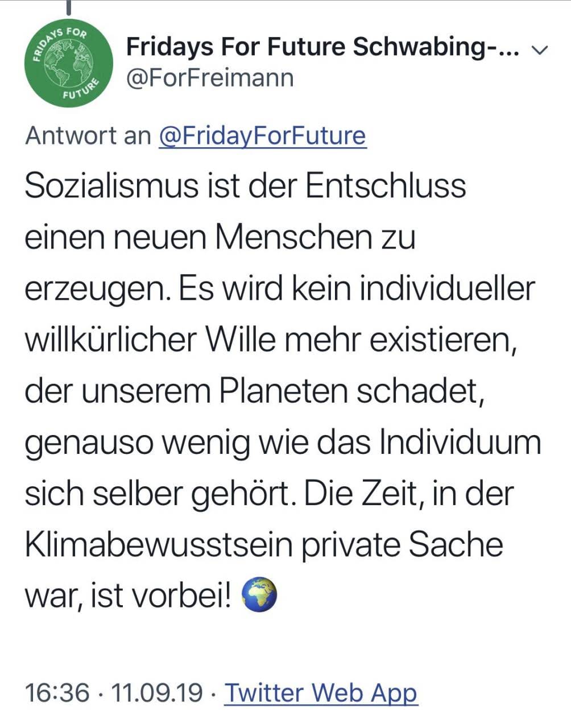Click the word 'Individuum' in the tweet
Viewport: 571px width, 728px height.
[x=460, y=442]
